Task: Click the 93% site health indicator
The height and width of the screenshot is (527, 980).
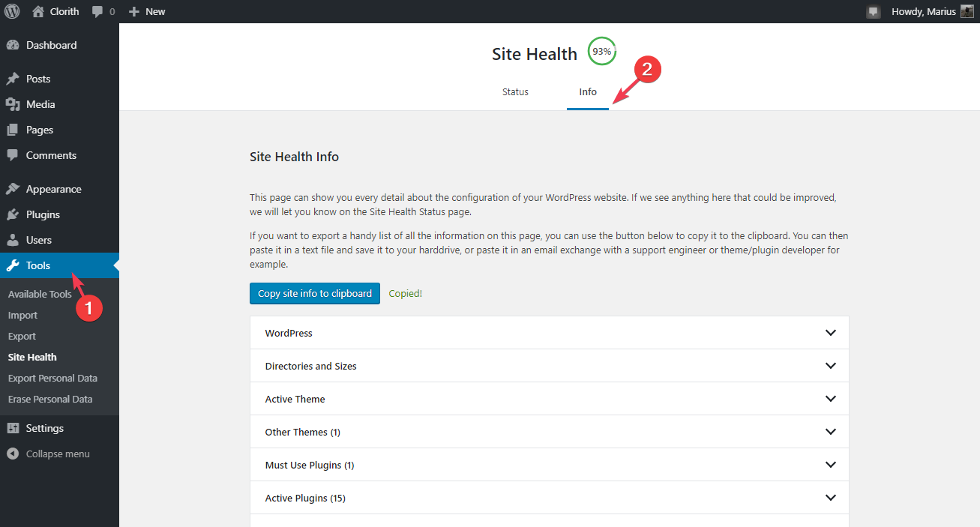Action: pos(601,52)
